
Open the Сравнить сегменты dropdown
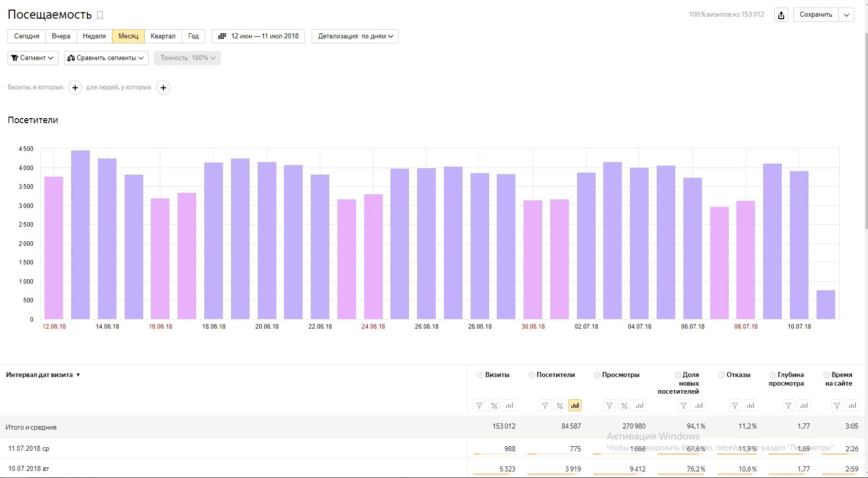(x=106, y=58)
